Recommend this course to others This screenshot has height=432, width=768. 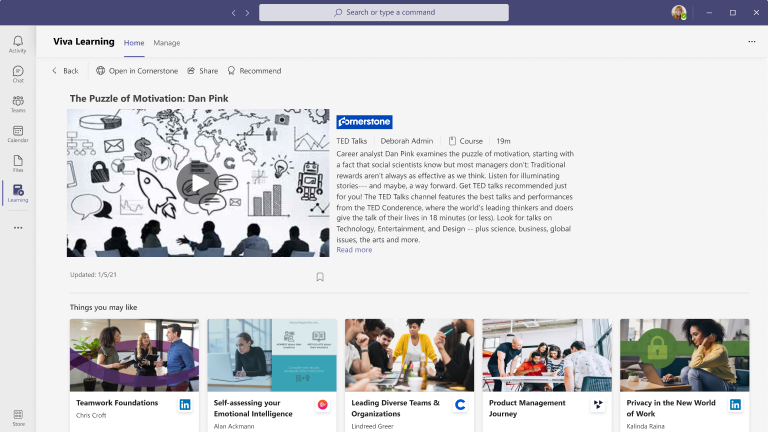tap(254, 71)
